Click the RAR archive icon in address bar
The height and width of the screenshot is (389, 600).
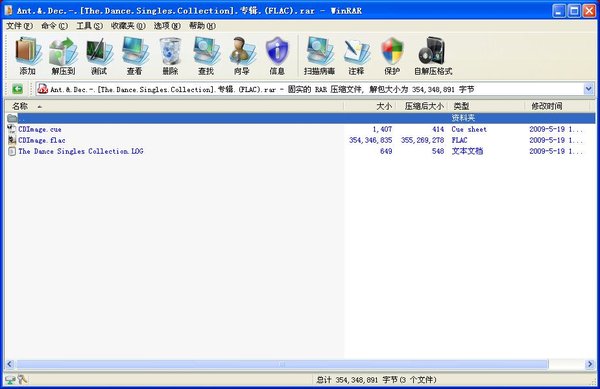tap(42, 89)
